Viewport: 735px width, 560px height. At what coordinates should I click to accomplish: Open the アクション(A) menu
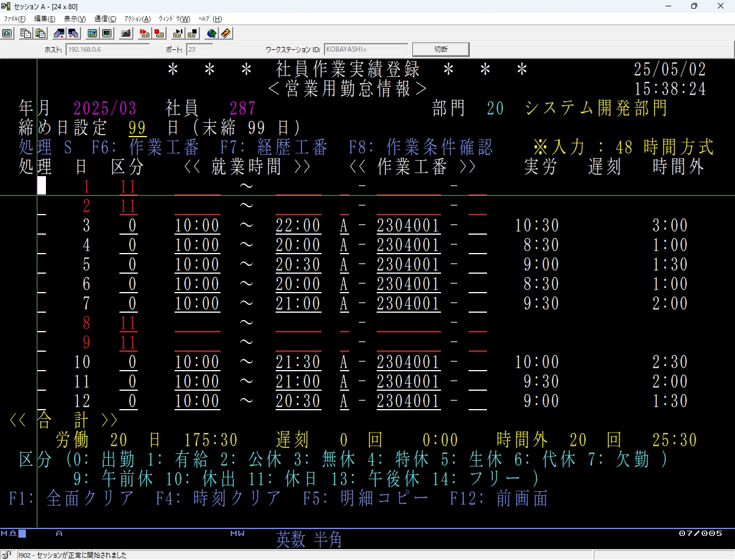pos(137,19)
